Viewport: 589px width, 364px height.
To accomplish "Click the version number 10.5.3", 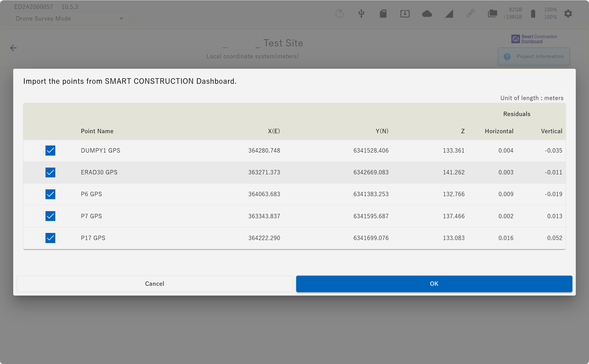I will (70, 7).
